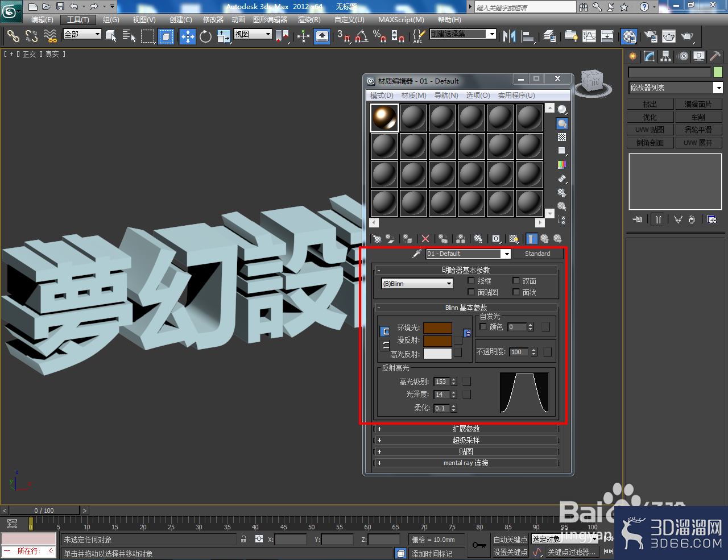
Task: Toggle the selection lock padlock icon
Action: click(244, 539)
